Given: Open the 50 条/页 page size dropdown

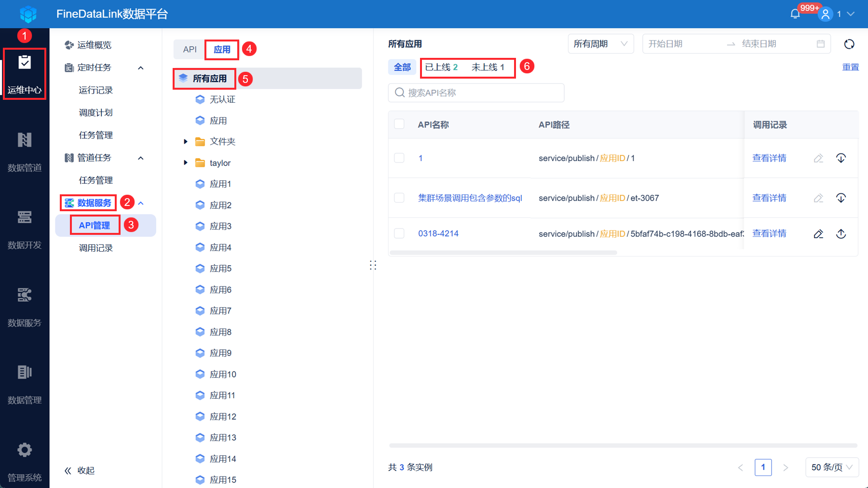Looking at the screenshot, I should tap(832, 467).
